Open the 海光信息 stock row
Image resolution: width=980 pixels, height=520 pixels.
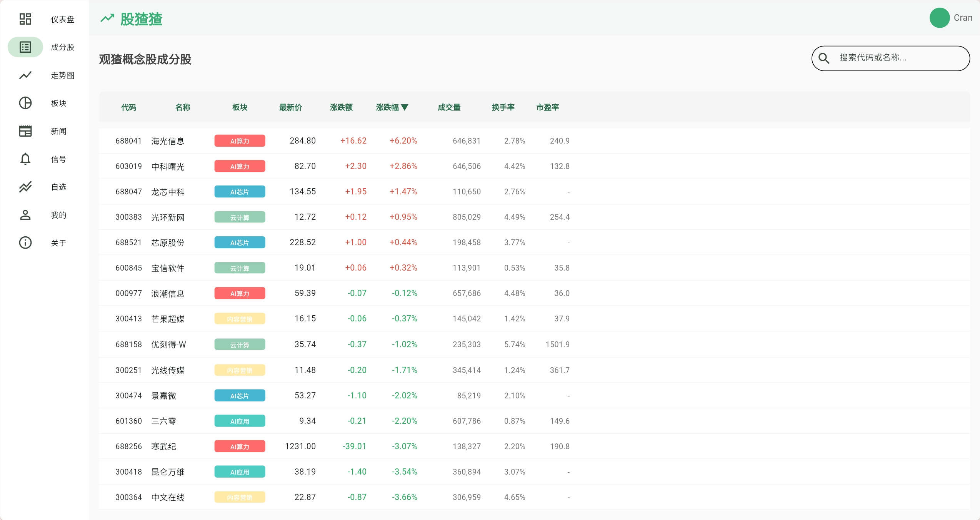tap(534, 141)
